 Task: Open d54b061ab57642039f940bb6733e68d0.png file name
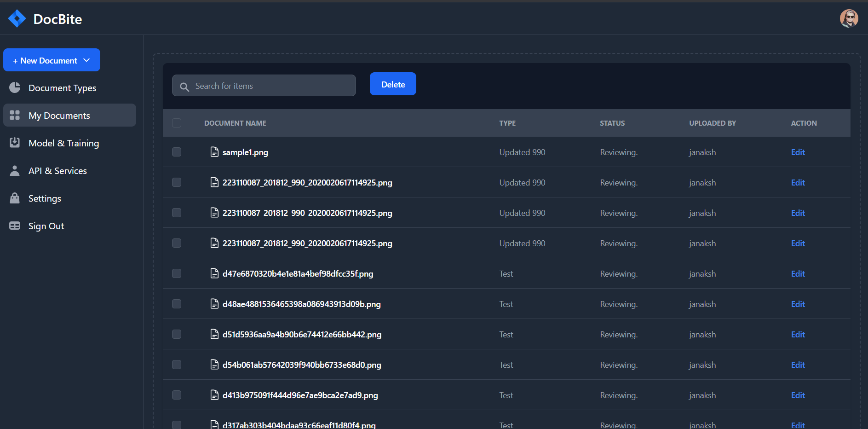(x=302, y=365)
